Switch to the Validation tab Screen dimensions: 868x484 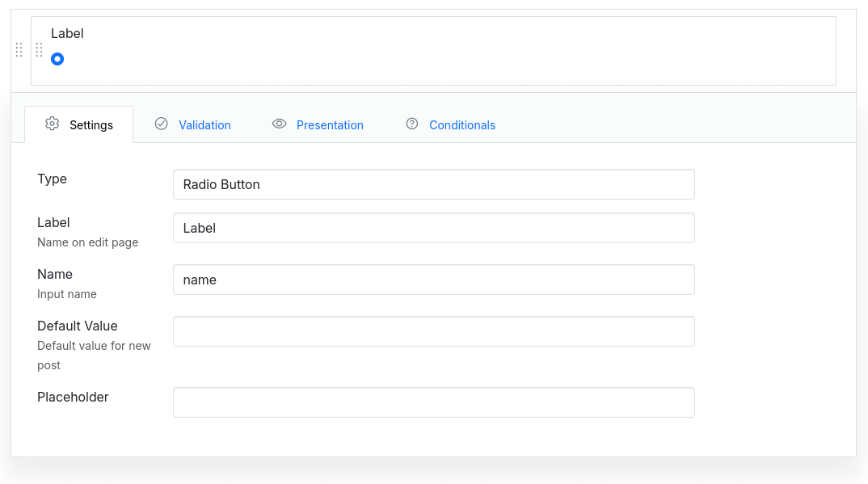click(204, 125)
